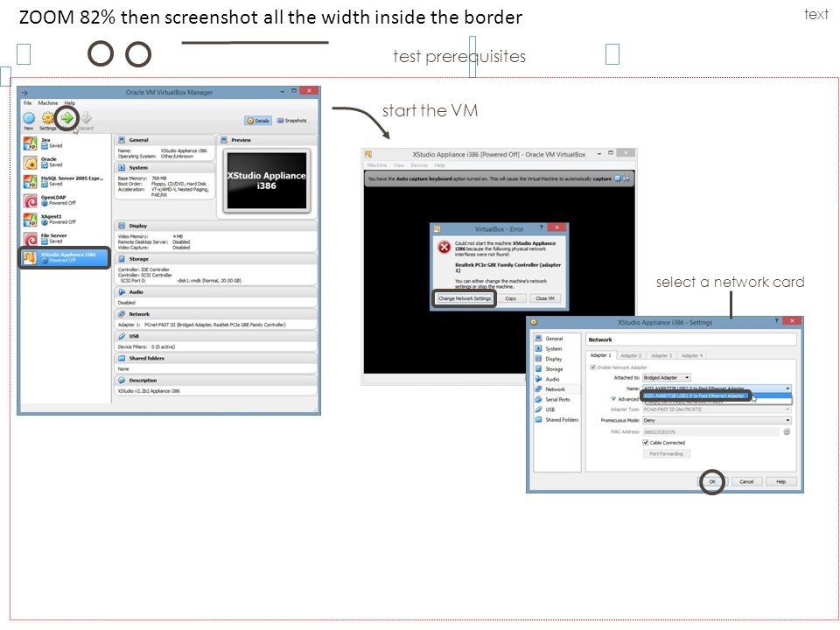Open View menu in the VM window
The image size is (840, 630).
click(x=399, y=165)
